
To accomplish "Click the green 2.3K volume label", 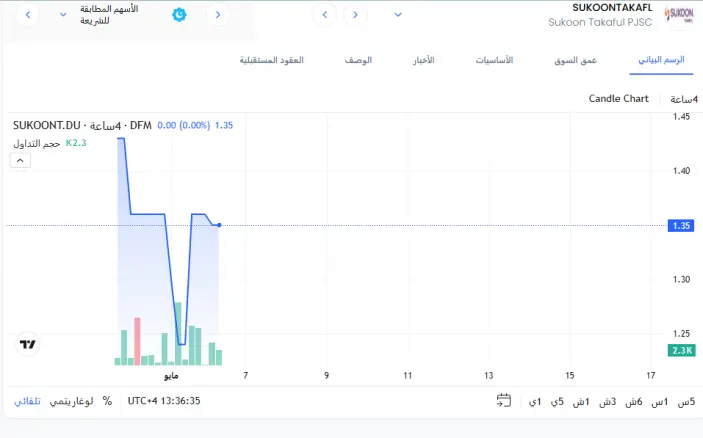I will pos(681,350).
